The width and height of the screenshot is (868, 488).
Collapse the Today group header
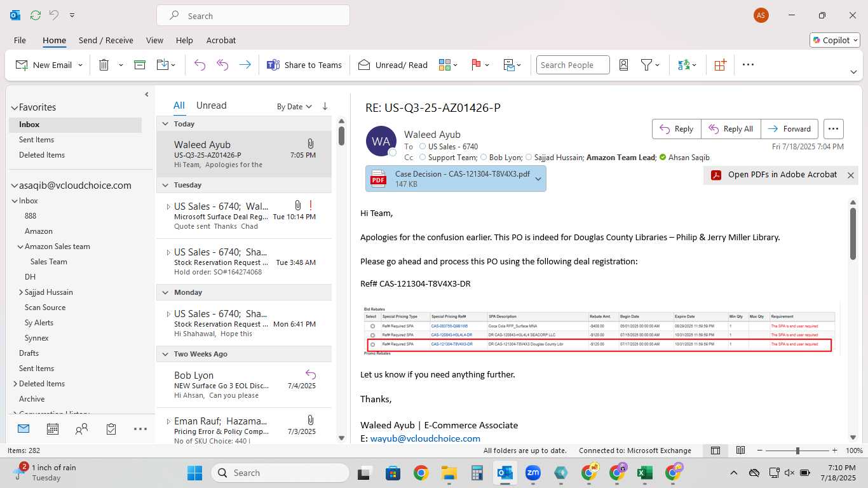point(165,124)
